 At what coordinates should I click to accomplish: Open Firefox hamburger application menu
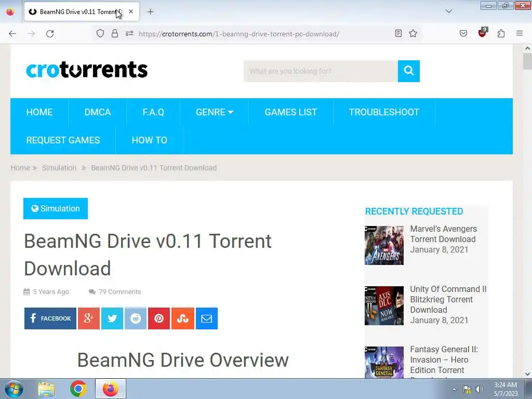tap(520, 33)
